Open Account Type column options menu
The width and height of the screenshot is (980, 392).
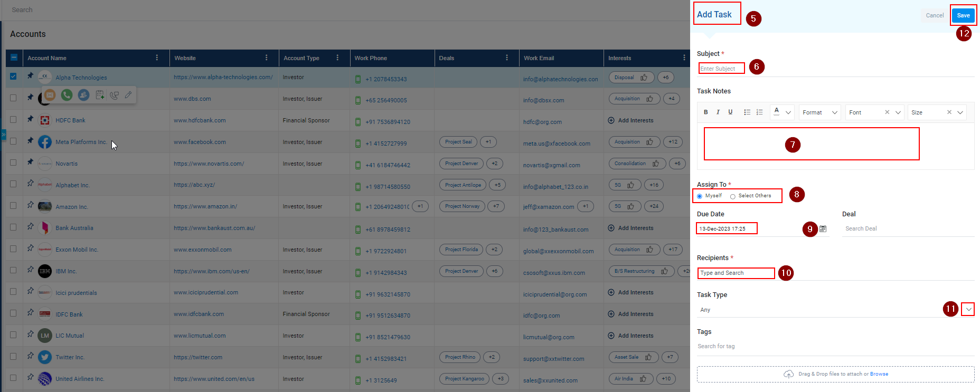click(337, 58)
